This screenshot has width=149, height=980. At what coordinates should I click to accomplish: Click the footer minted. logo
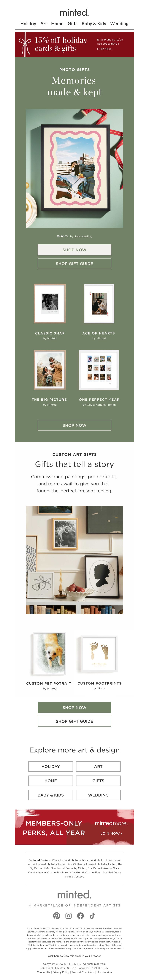74,894
